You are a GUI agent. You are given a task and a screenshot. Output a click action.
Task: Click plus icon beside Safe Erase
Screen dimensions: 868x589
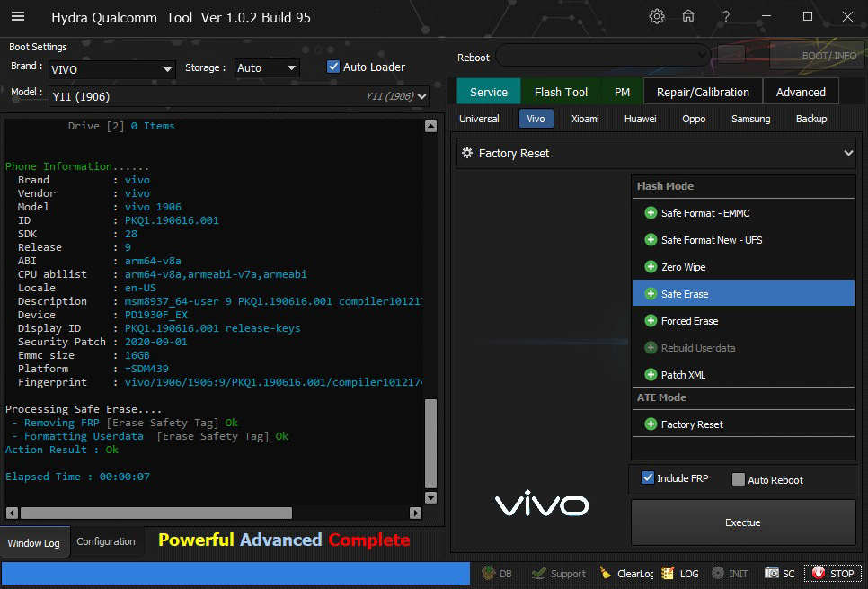point(651,294)
